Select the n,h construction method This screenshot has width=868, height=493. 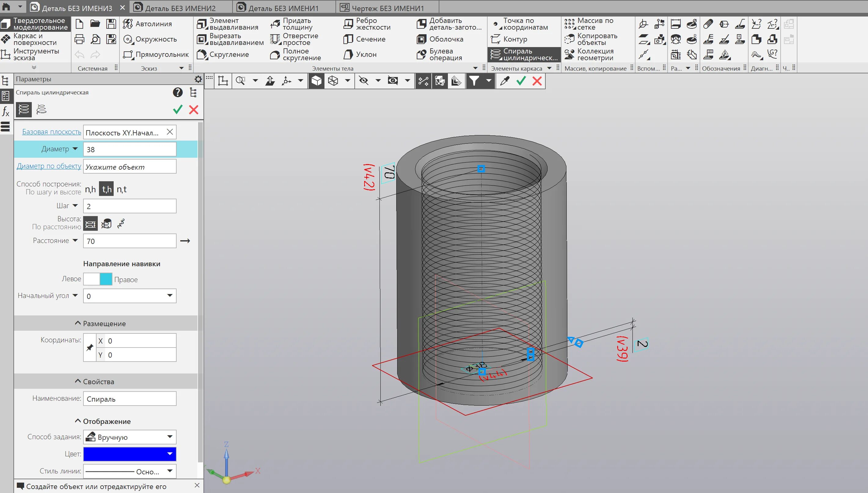pyautogui.click(x=90, y=189)
